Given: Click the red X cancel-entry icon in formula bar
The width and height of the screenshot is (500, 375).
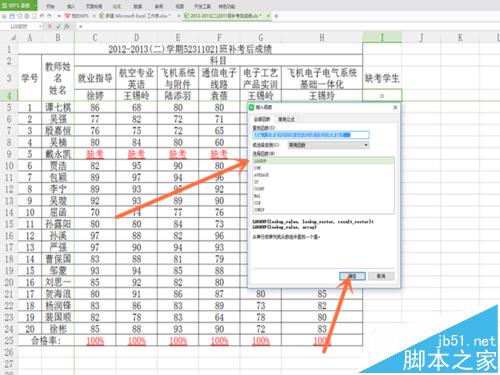Looking at the screenshot, I should pyautogui.click(x=50, y=26).
